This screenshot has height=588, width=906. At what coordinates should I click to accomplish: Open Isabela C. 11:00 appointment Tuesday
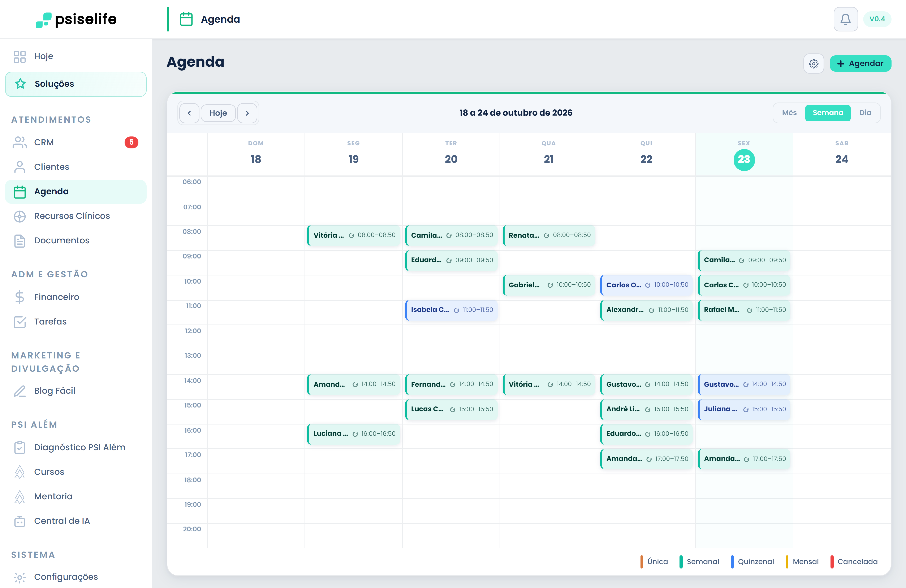pos(451,310)
